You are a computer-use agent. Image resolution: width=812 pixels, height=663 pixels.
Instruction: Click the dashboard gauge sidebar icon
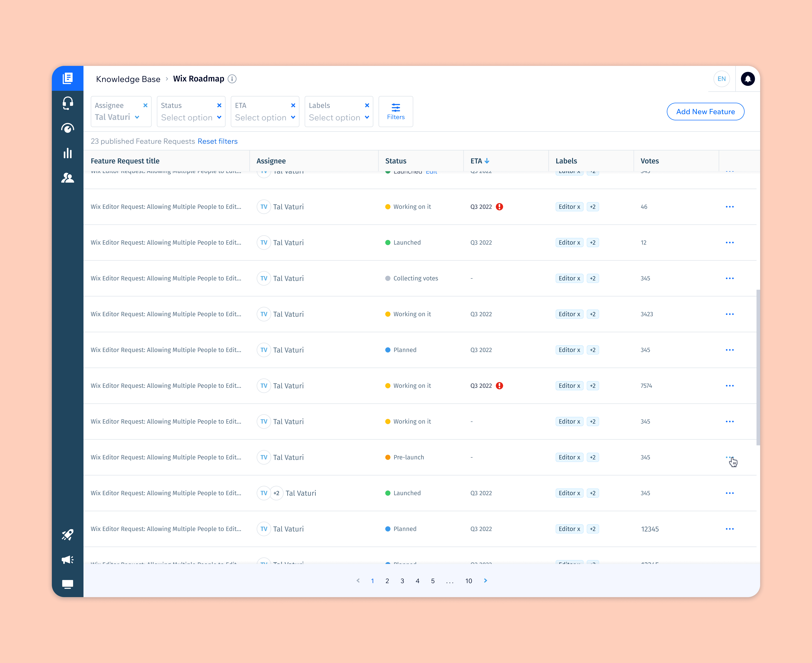[68, 128]
